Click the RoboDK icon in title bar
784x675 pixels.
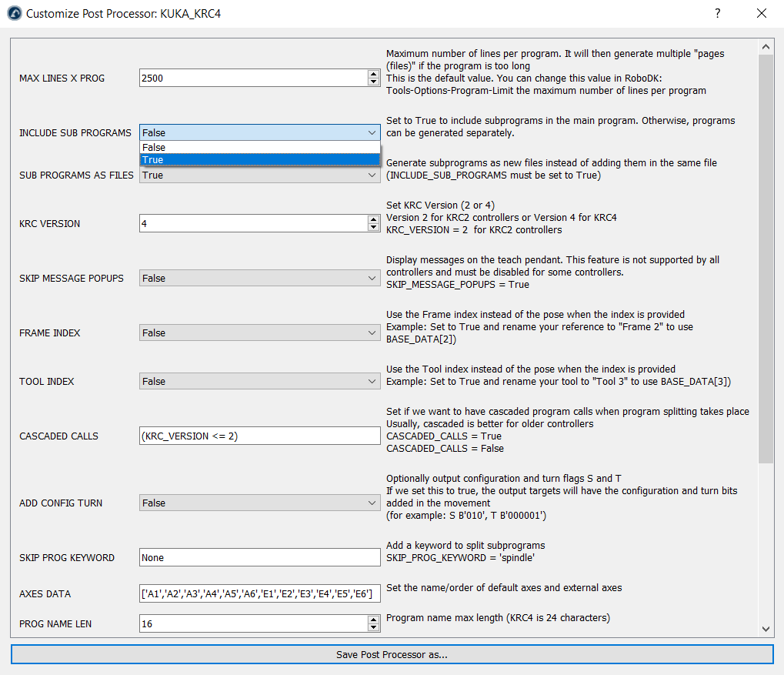pyautogui.click(x=14, y=14)
